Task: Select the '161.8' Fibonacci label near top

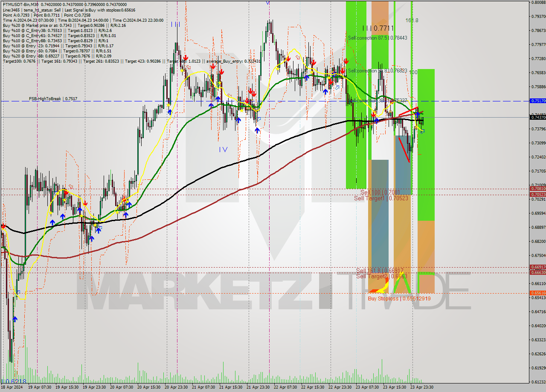Action: [x=412, y=20]
